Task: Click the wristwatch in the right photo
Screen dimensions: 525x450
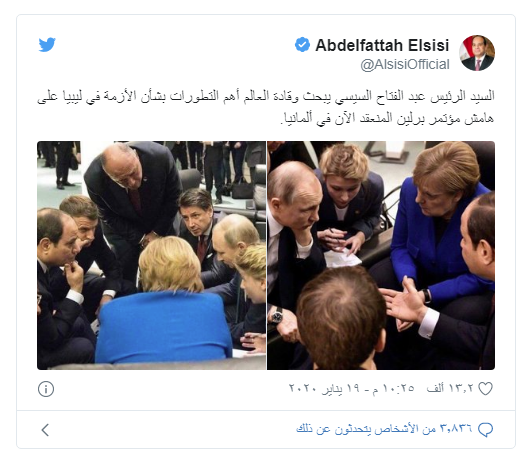Action: [x=277, y=315]
